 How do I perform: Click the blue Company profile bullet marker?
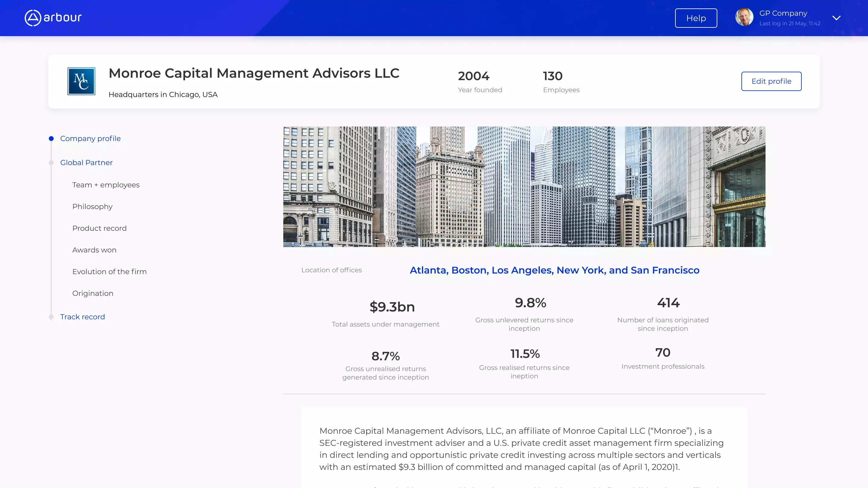51,139
